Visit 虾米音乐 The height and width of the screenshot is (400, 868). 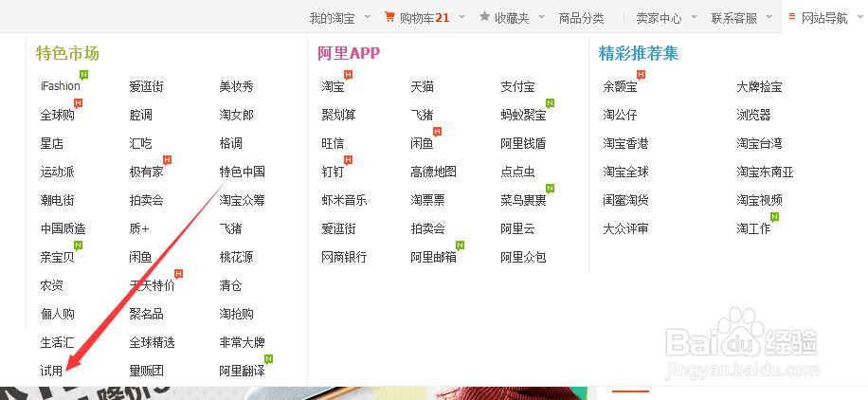344,200
